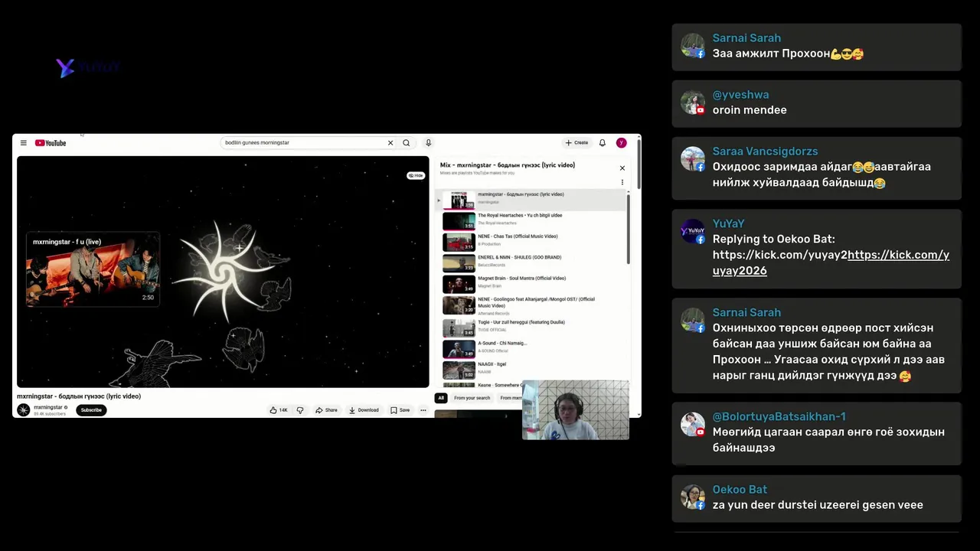The width and height of the screenshot is (980, 551).
Task: Open the notifications bell
Action: (x=603, y=143)
